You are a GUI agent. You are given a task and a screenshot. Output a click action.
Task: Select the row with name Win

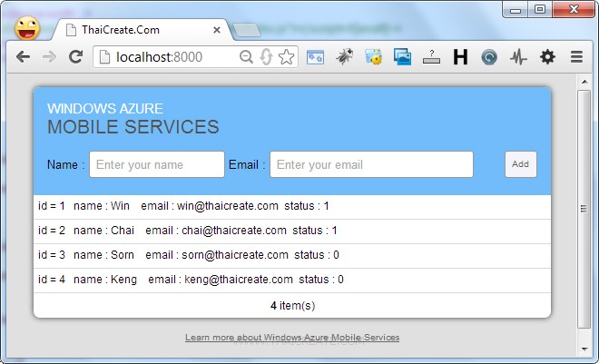(292, 207)
